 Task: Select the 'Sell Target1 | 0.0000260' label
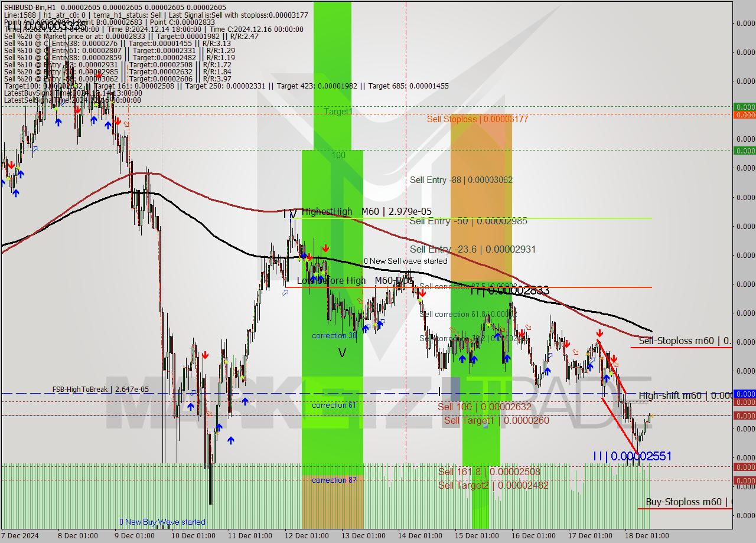(x=496, y=420)
